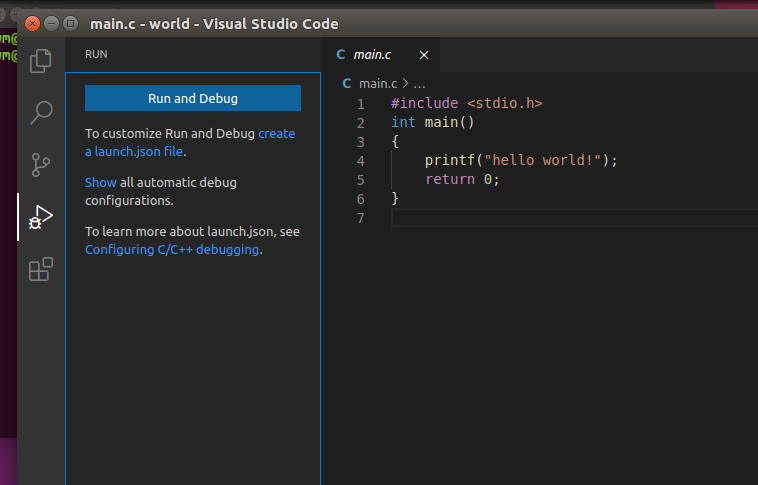Click the C file icon on main.c tab
This screenshot has width=758, height=485.
click(x=341, y=55)
